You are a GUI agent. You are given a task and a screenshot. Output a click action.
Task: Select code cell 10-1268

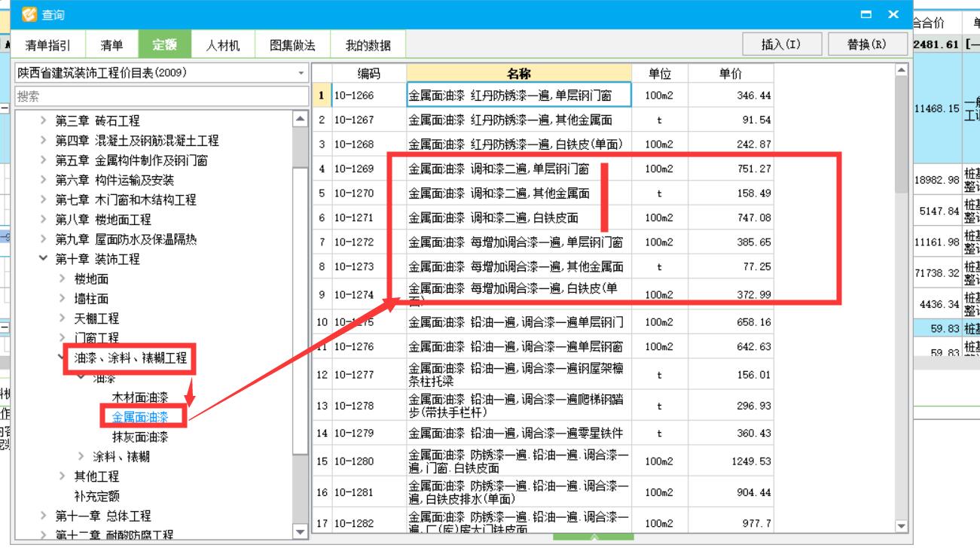369,145
